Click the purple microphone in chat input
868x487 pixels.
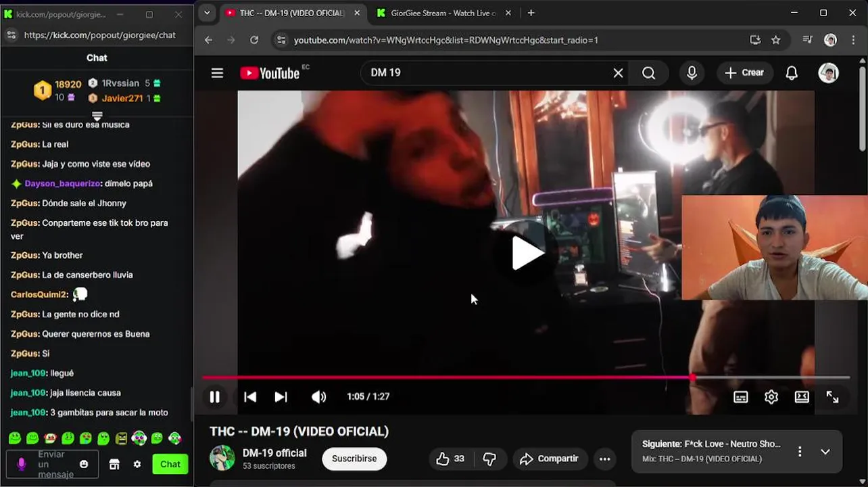coord(22,464)
